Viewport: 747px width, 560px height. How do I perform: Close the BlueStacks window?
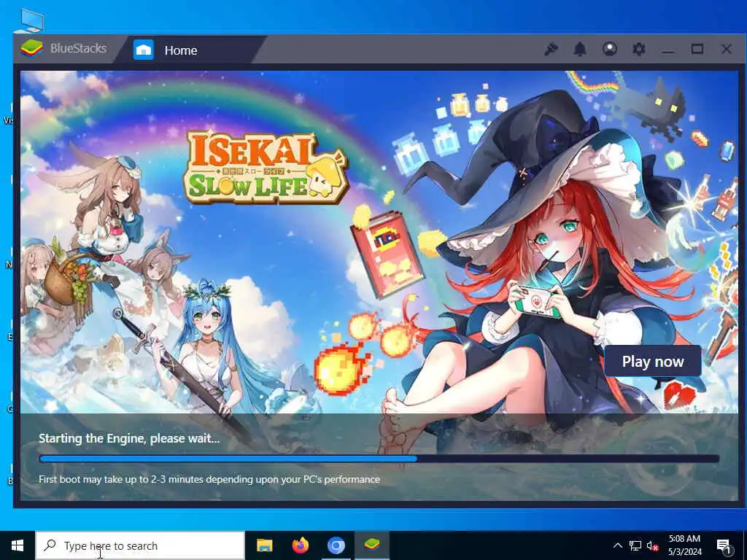[x=726, y=49]
